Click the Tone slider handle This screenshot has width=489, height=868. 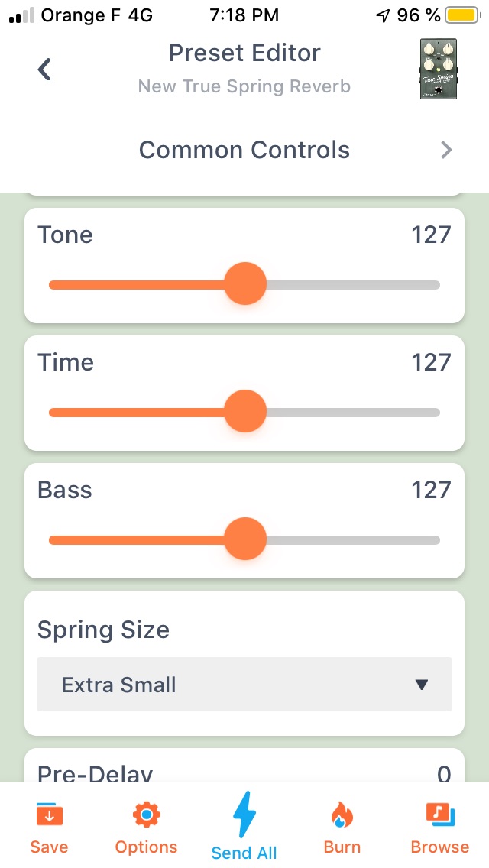[x=245, y=284]
